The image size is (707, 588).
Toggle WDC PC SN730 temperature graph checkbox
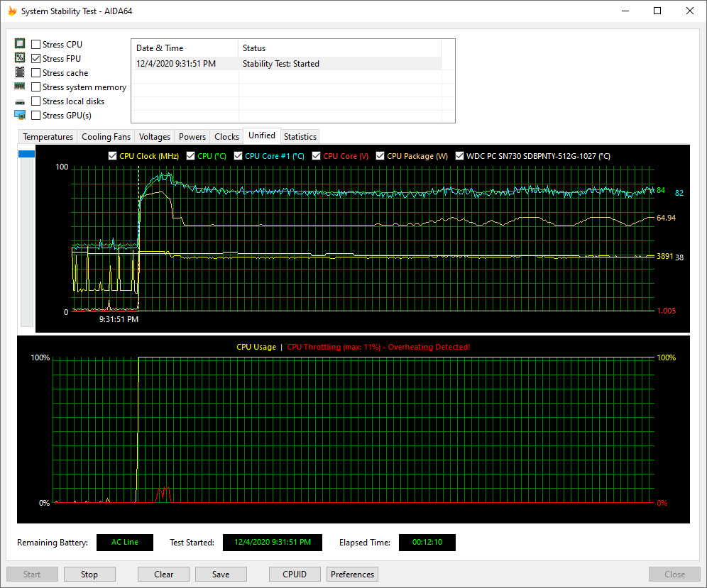tap(459, 156)
